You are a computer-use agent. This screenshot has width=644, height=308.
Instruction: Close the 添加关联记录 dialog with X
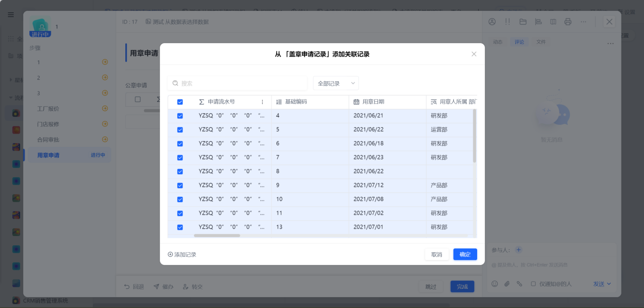point(474,54)
